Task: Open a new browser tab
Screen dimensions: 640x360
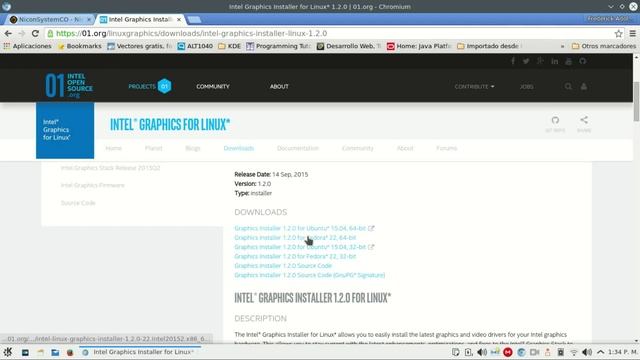Action: tap(194, 19)
